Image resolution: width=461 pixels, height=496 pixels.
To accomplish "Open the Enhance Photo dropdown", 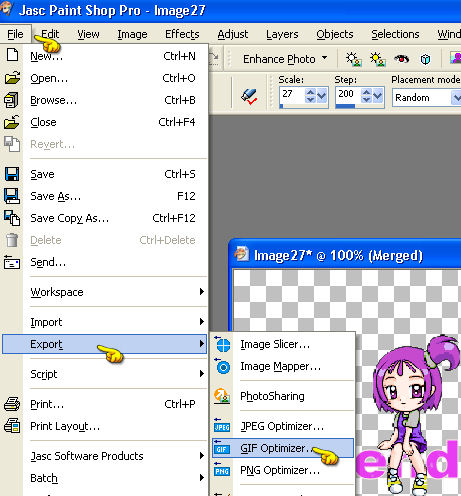I will coord(324,58).
